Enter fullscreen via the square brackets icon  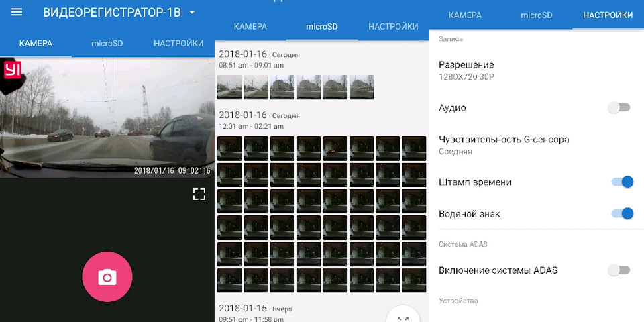coord(199,194)
